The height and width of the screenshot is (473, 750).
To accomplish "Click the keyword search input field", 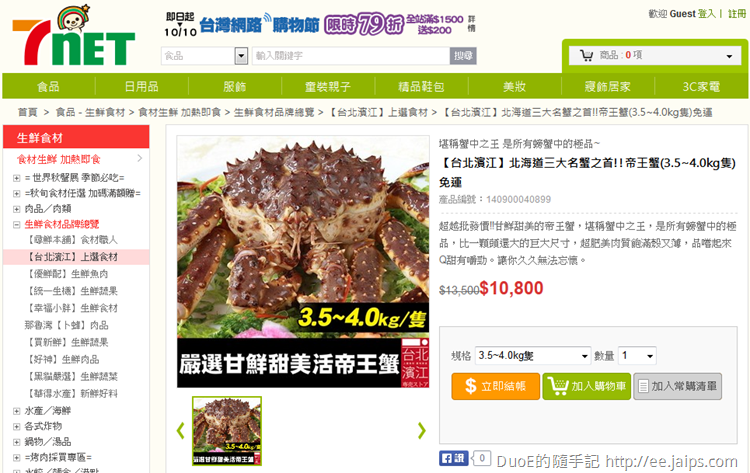I will click(351, 56).
